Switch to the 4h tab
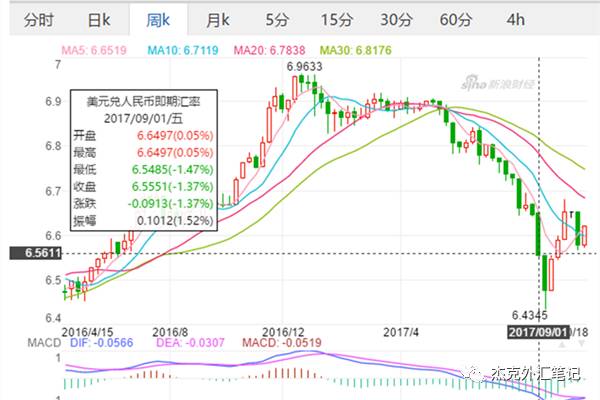This screenshot has height=400, width=600. 515,20
